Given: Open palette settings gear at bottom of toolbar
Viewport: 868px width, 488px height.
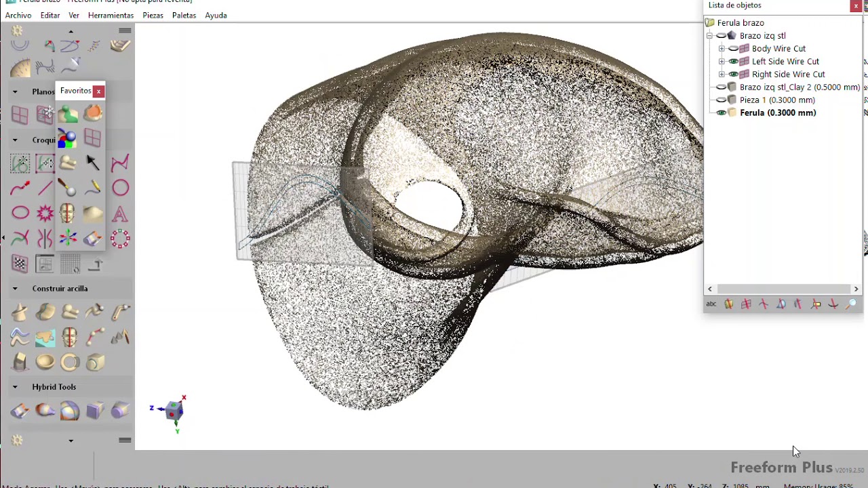Looking at the screenshot, I should click(18, 441).
